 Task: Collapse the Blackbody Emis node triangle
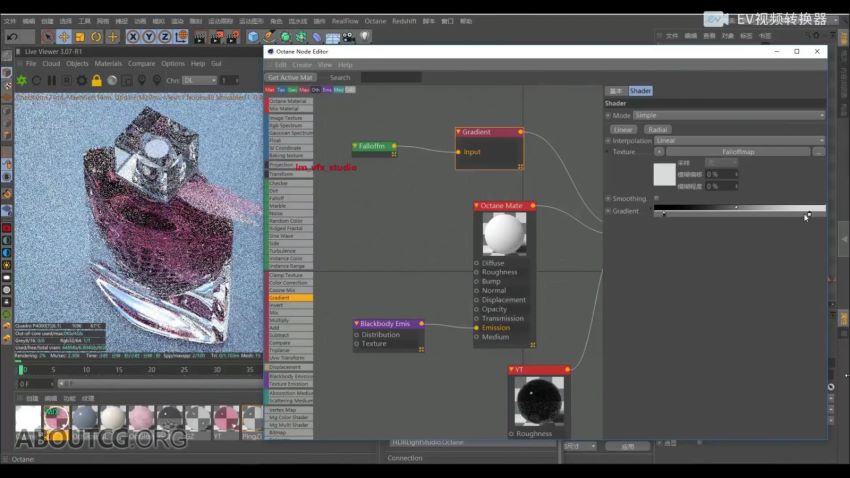357,324
